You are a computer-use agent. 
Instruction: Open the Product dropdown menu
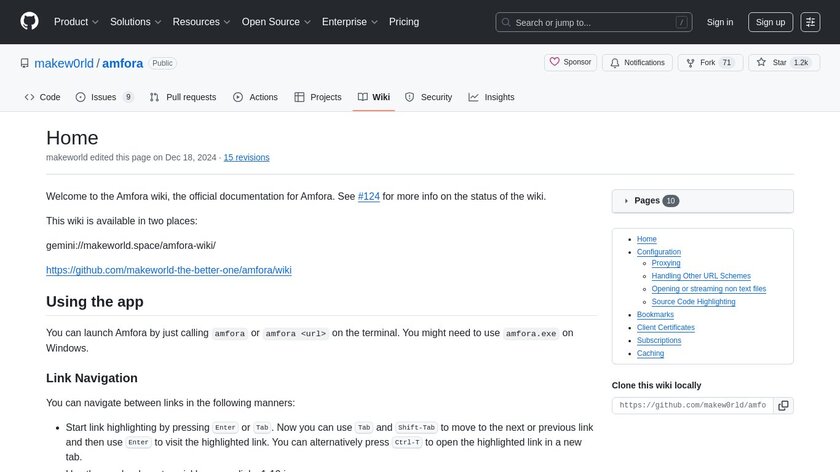click(x=75, y=22)
